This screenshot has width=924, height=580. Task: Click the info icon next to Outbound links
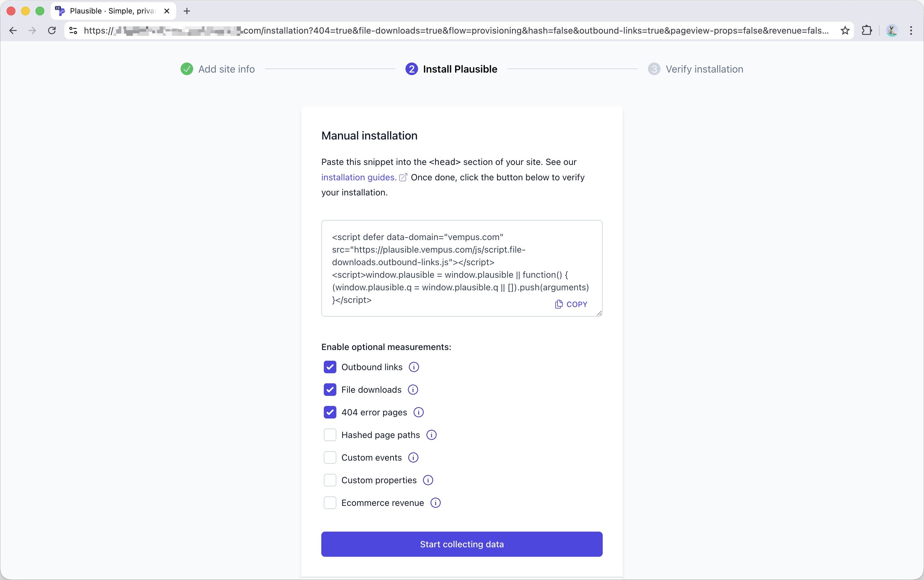(x=413, y=367)
